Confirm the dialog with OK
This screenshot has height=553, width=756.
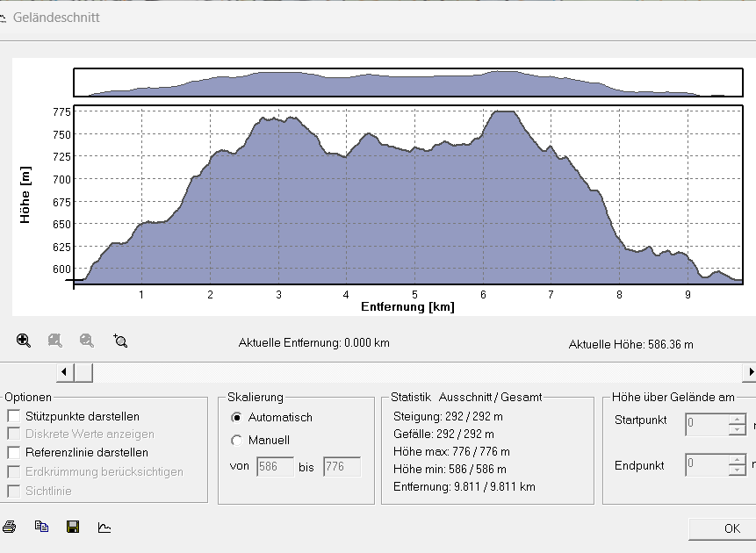731,529
